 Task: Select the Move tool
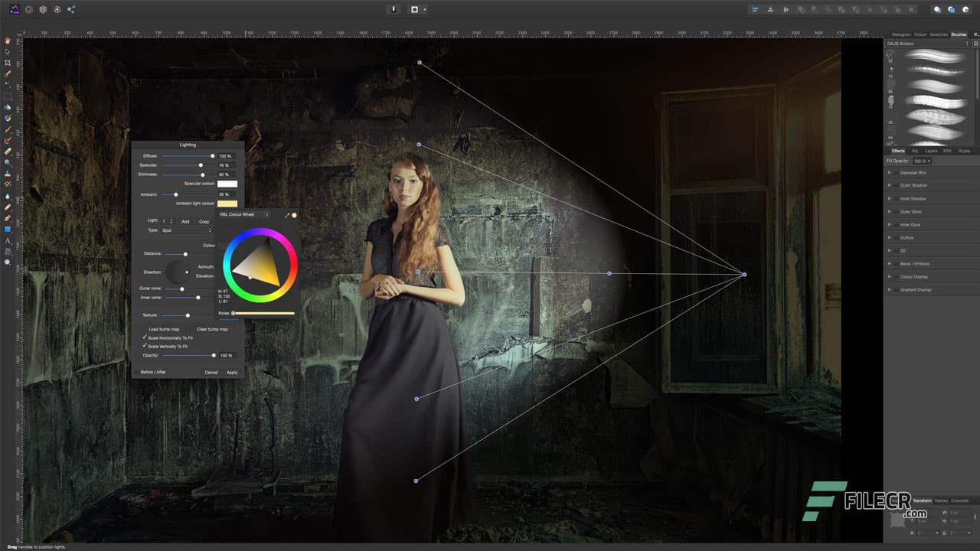point(8,52)
